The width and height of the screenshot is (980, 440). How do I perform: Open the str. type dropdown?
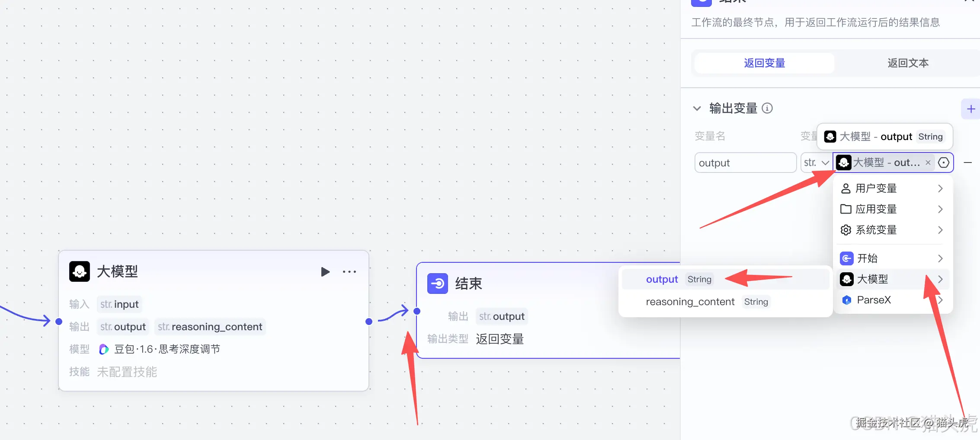click(816, 163)
